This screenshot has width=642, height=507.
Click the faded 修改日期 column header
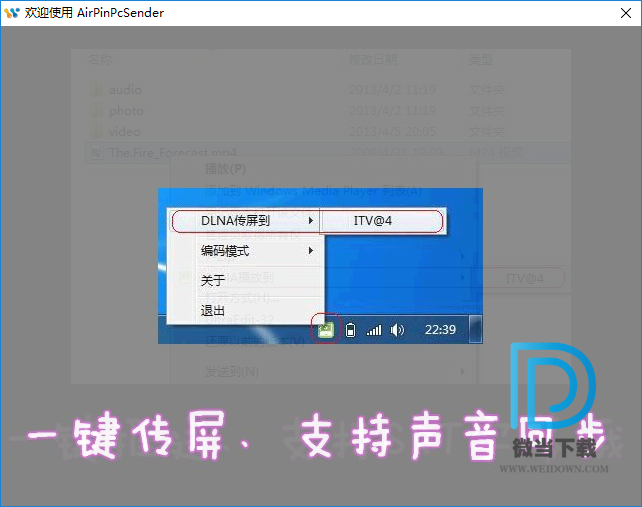pos(373,60)
